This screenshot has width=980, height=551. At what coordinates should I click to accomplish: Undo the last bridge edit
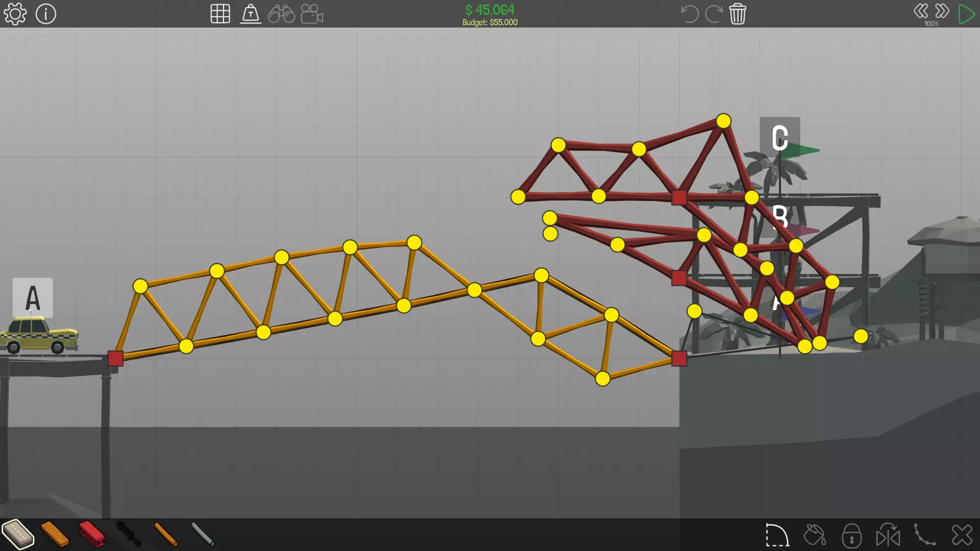(690, 14)
